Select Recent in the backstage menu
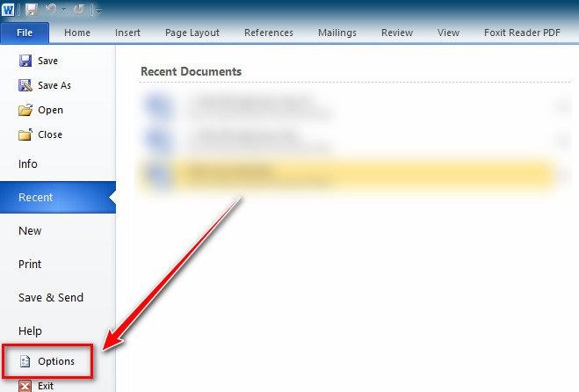Screen dimensions: 579x392 pyautogui.click(x=58, y=197)
